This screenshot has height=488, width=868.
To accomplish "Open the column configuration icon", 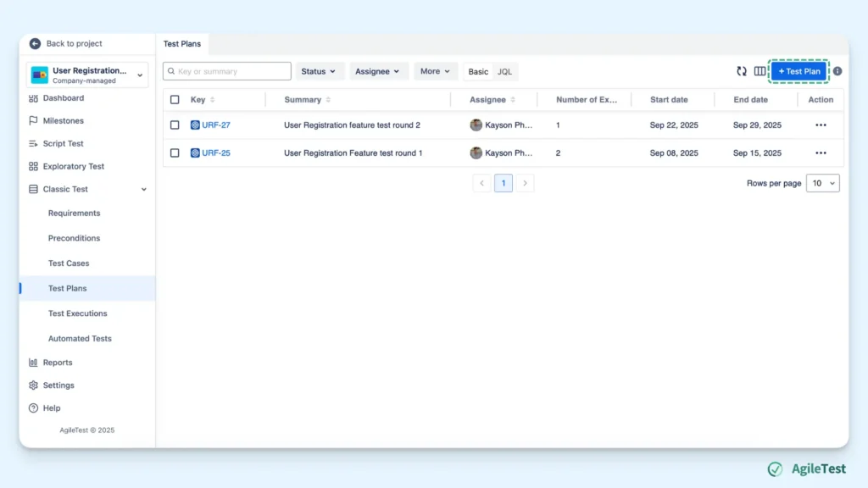I will point(759,71).
